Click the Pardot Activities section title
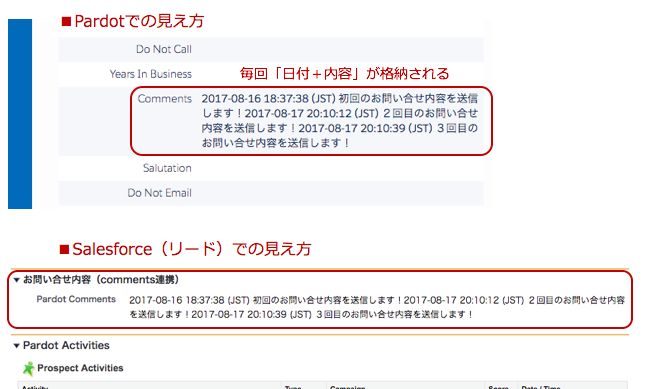Viewport: 649px width, 389px height. (66, 345)
